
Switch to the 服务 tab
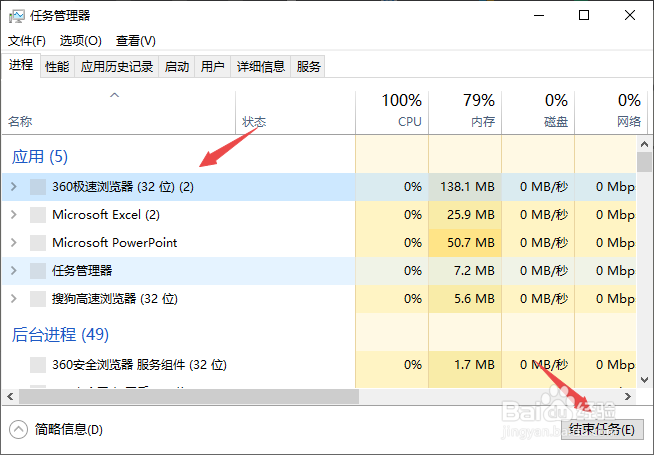(308, 66)
